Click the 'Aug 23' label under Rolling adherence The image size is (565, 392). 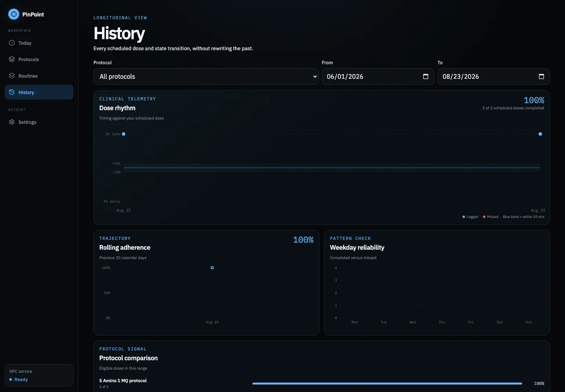pos(212,322)
